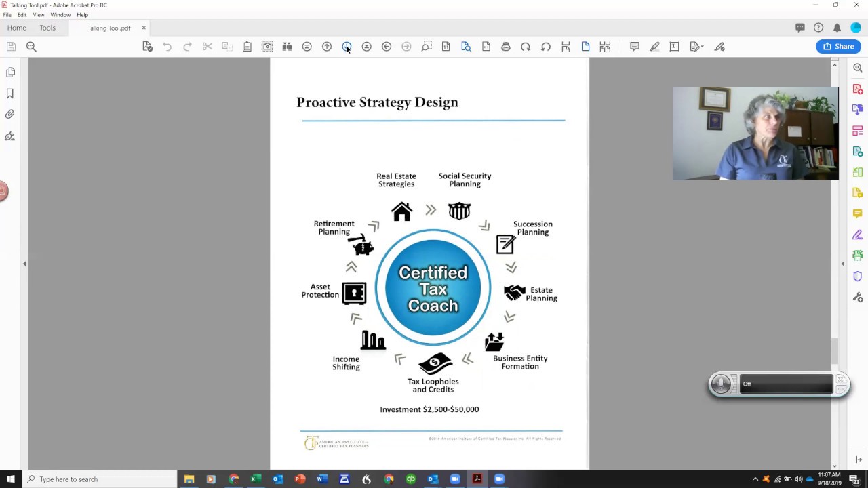Click the Cut scissors icon
Image resolution: width=868 pixels, height=488 pixels.
(208, 47)
